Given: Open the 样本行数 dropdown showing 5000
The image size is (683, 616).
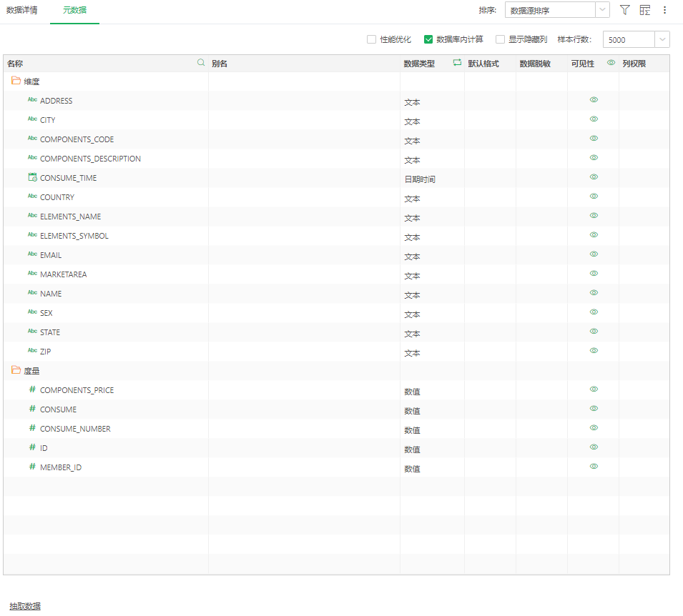Looking at the screenshot, I should tap(662, 40).
